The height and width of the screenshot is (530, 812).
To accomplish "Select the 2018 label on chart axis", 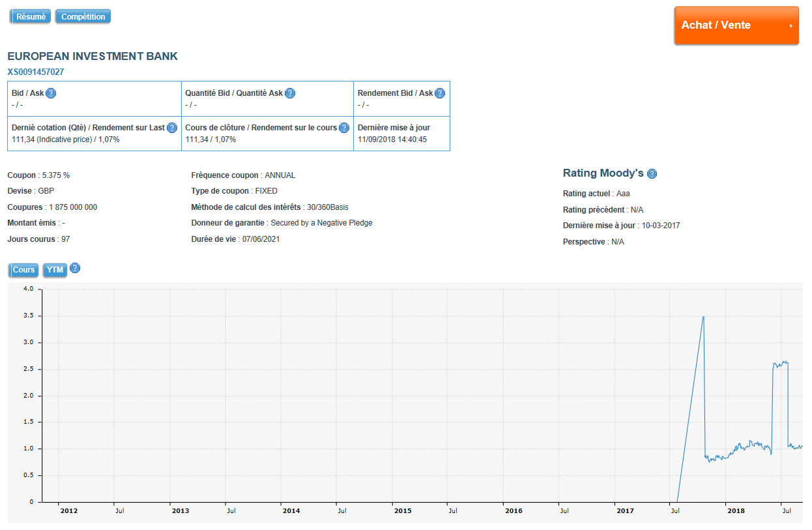I will pyautogui.click(x=736, y=511).
